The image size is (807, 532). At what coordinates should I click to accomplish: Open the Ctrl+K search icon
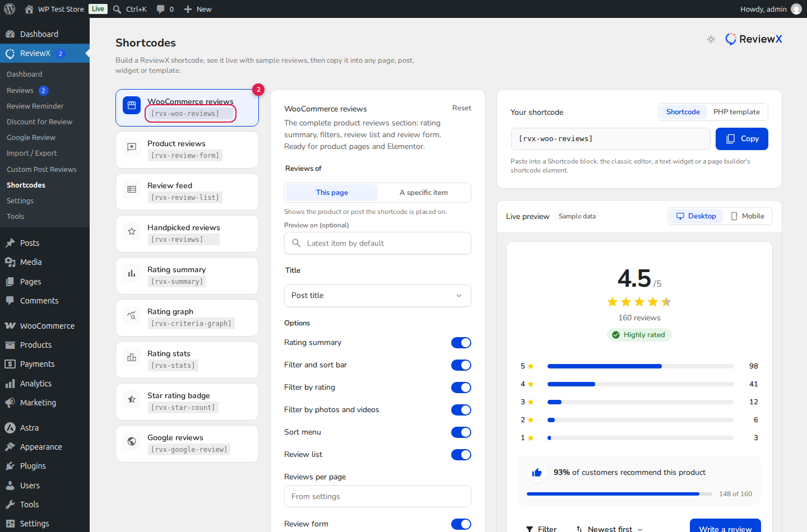[117, 9]
